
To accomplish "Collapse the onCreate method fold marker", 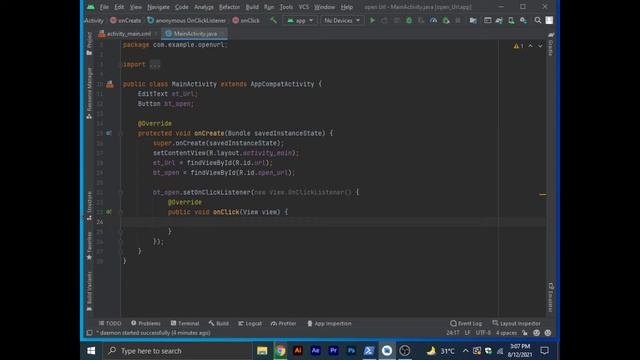I will [121, 133].
